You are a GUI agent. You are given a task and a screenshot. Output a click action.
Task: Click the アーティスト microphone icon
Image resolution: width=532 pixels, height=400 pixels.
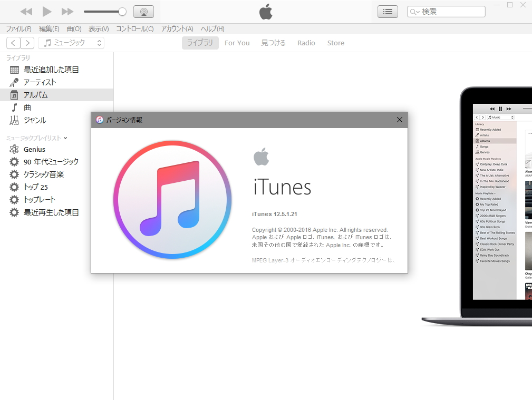pyautogui.click(x=14, y=82)
